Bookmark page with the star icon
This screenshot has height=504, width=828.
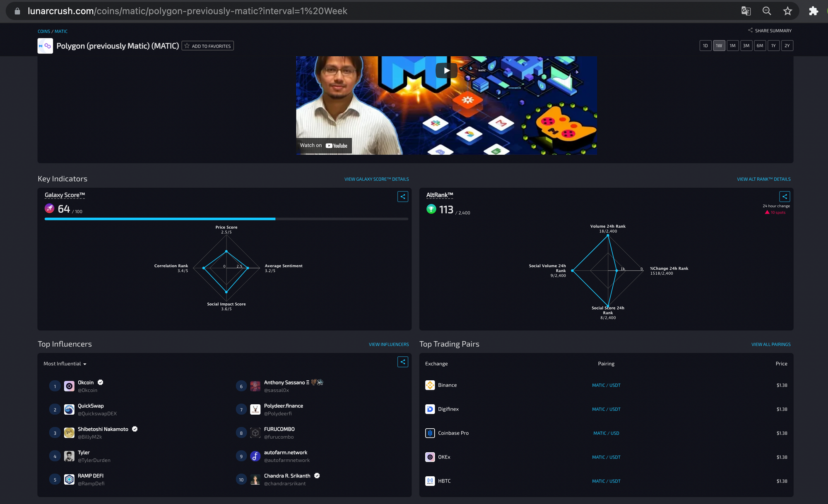(787, 11)
